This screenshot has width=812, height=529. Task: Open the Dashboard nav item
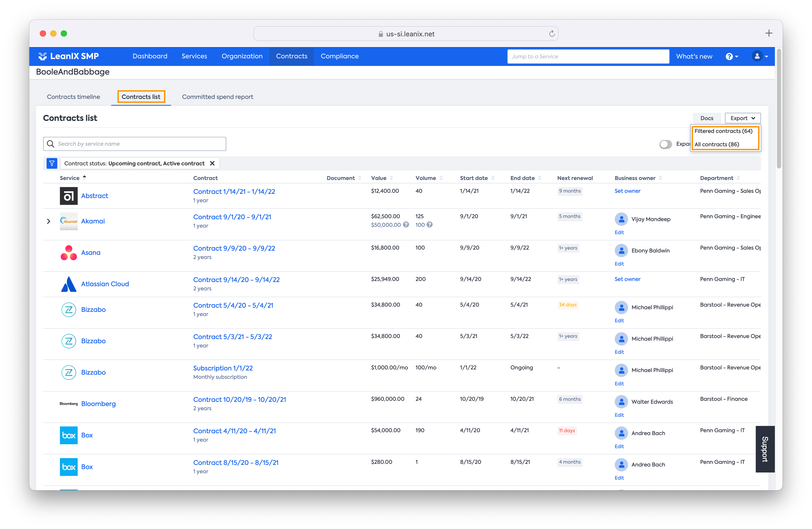[x=150, y=56]
